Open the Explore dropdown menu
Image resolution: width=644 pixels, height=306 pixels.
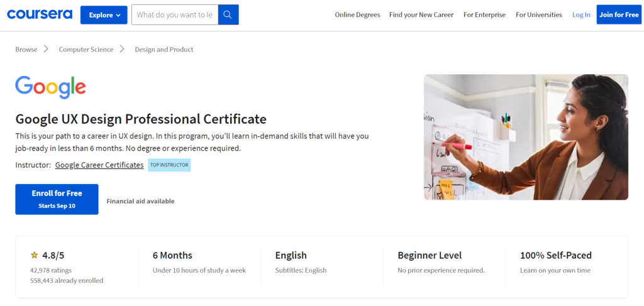[104, 15]
